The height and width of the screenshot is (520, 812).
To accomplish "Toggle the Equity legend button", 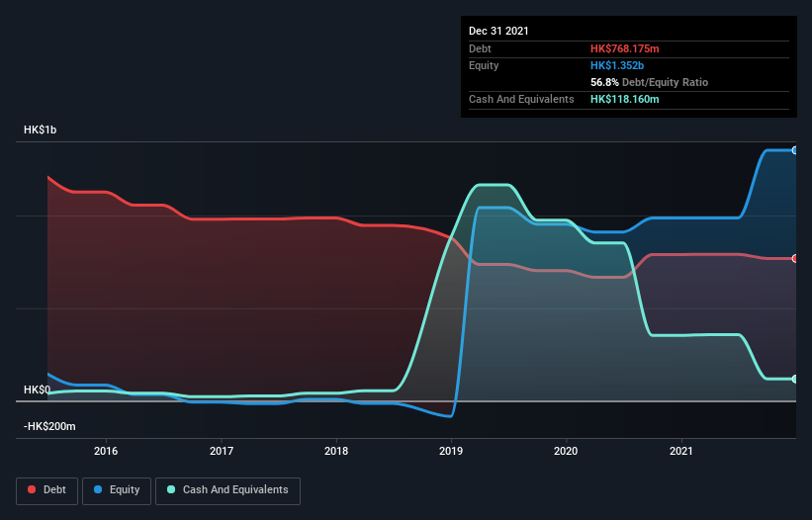I will 117,490.
